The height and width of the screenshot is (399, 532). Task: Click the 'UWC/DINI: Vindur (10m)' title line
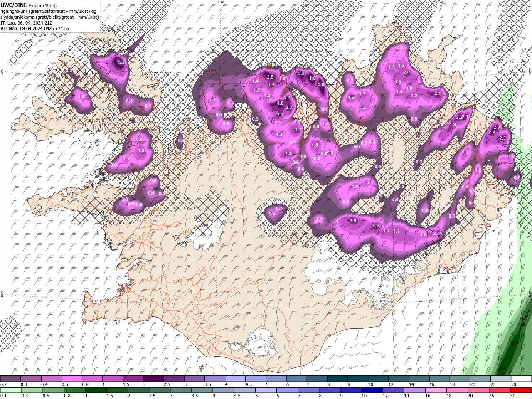[28, 5]
